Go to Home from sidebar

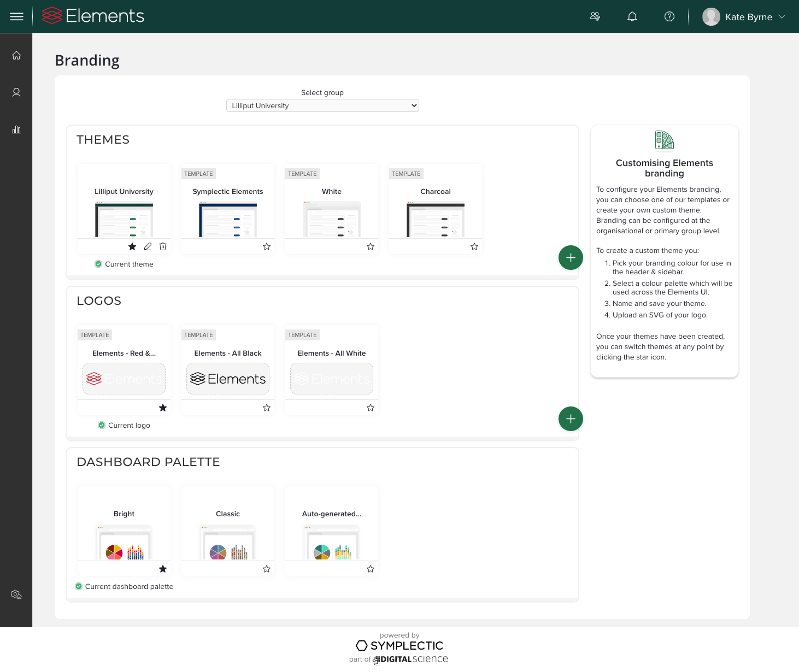(16, 55)
